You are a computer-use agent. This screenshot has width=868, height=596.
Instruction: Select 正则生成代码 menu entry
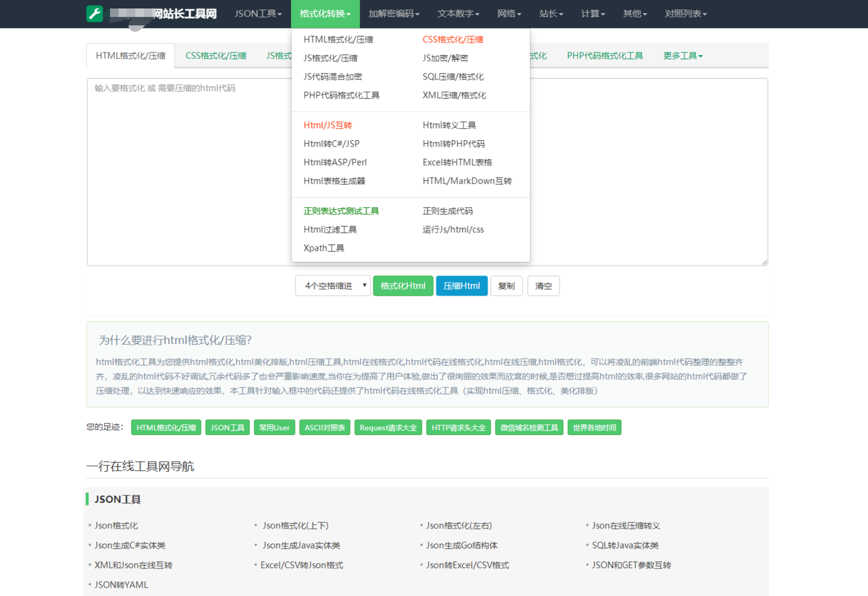click(x=447, y=211)
